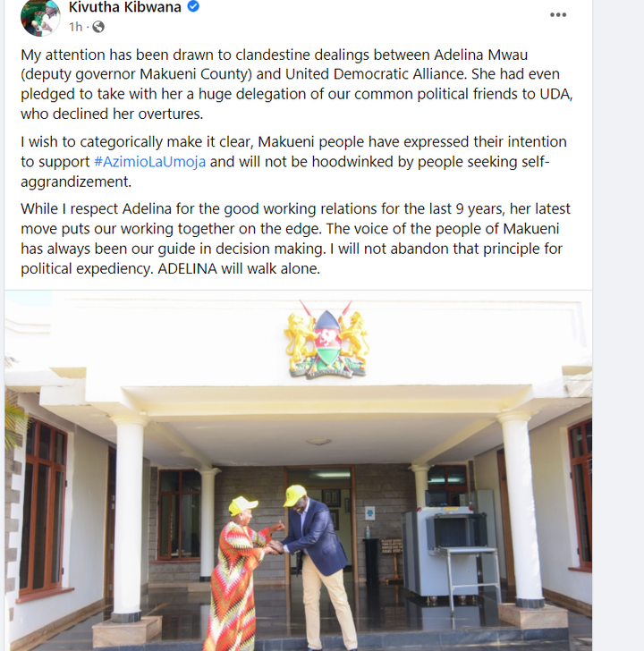
Task: Click the Kenyan coat of arms in photo
Action: coord(326,340)
